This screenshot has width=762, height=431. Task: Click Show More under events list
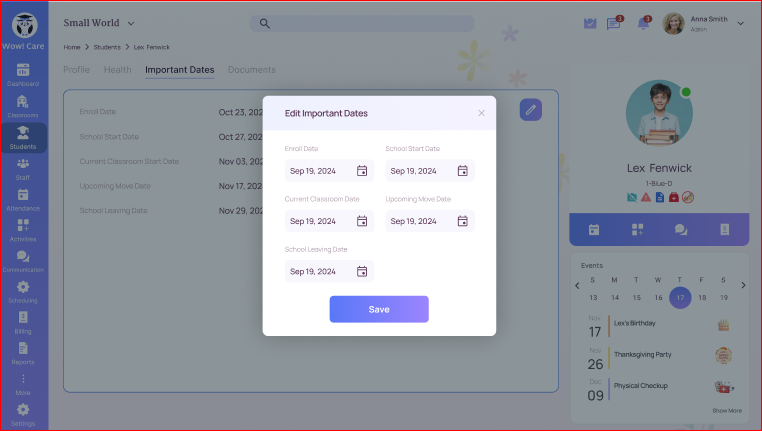coord(727,410)
